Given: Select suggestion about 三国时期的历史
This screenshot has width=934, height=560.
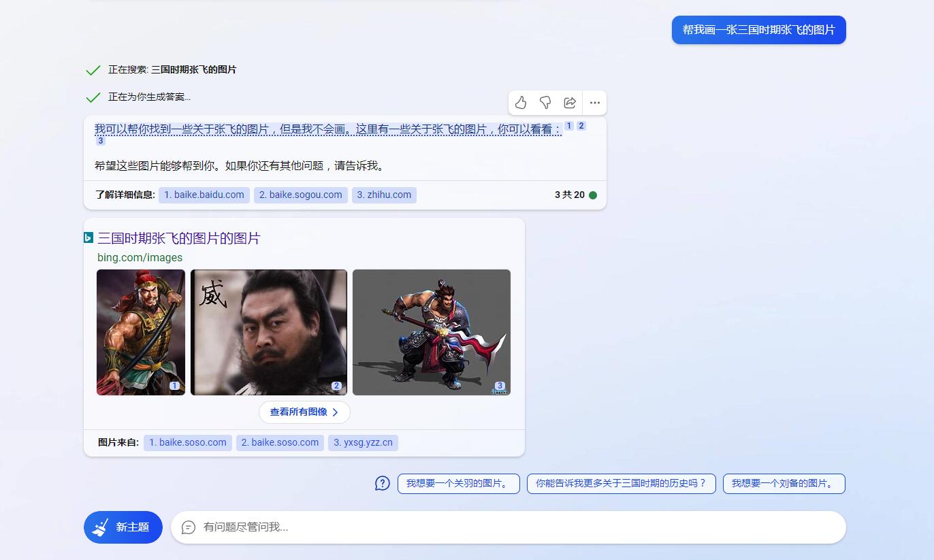Looking at the screenshot, I should [x=621, y=484].
